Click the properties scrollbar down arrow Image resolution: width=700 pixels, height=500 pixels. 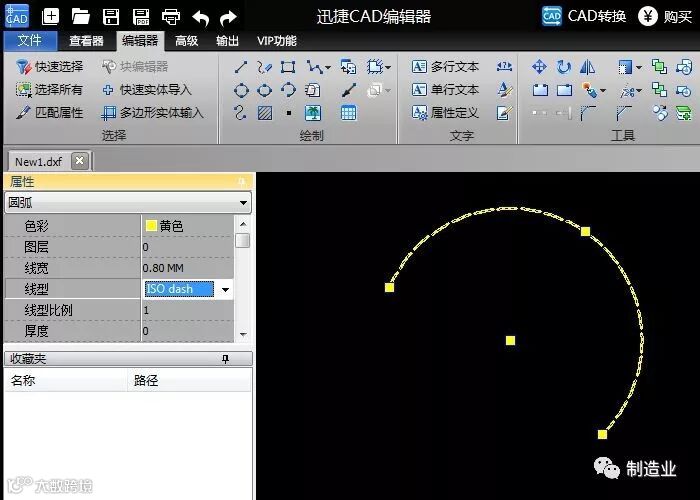click(243, 334)
